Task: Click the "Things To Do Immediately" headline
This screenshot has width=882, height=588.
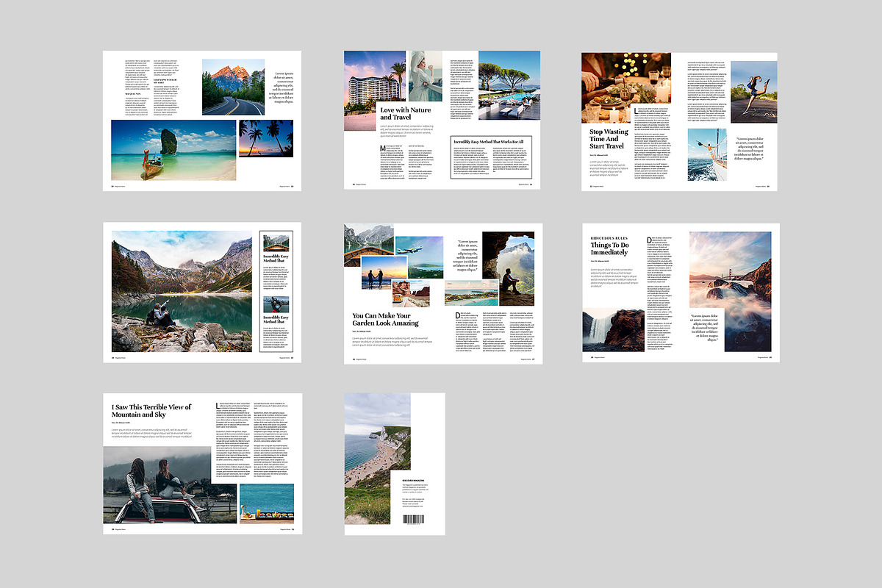Action: (x=609, y=248)
